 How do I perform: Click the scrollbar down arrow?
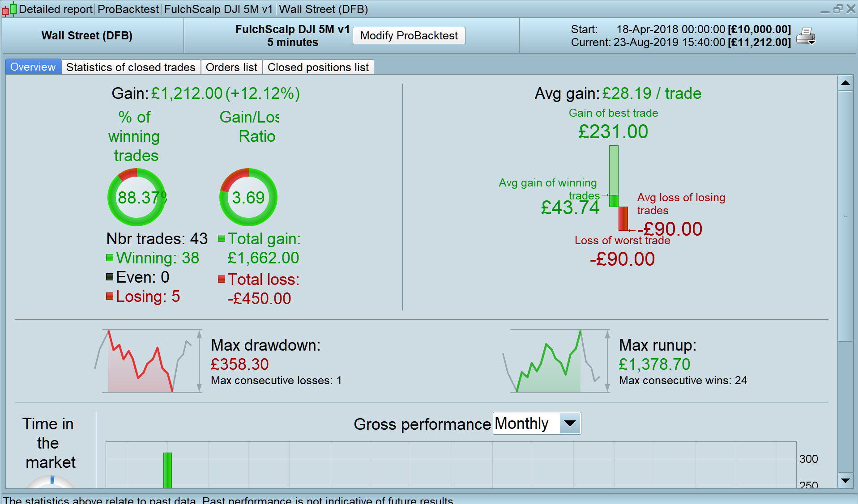pyautogui.click(x=845, y=481)
